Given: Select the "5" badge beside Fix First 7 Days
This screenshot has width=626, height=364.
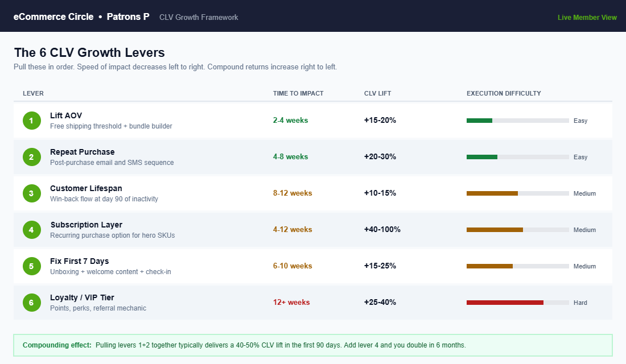Looking at the screenshot, I should [x=31, y=266].
